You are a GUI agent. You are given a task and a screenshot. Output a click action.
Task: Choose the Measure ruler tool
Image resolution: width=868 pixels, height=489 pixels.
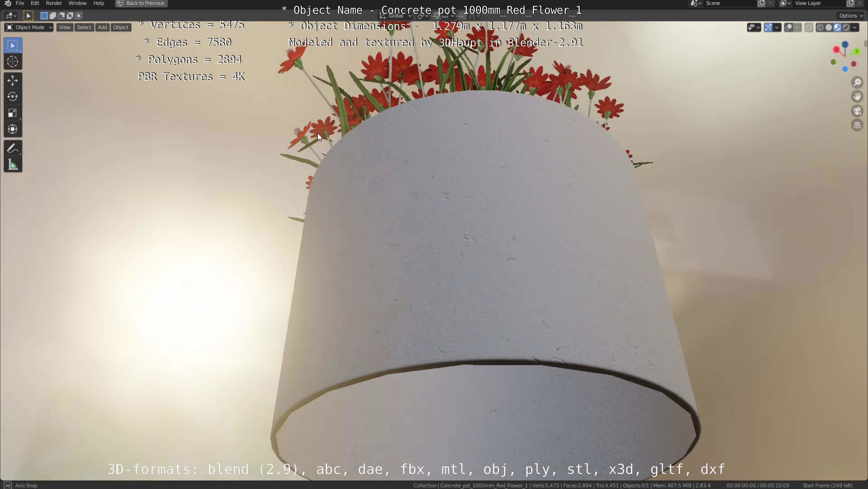13,165
